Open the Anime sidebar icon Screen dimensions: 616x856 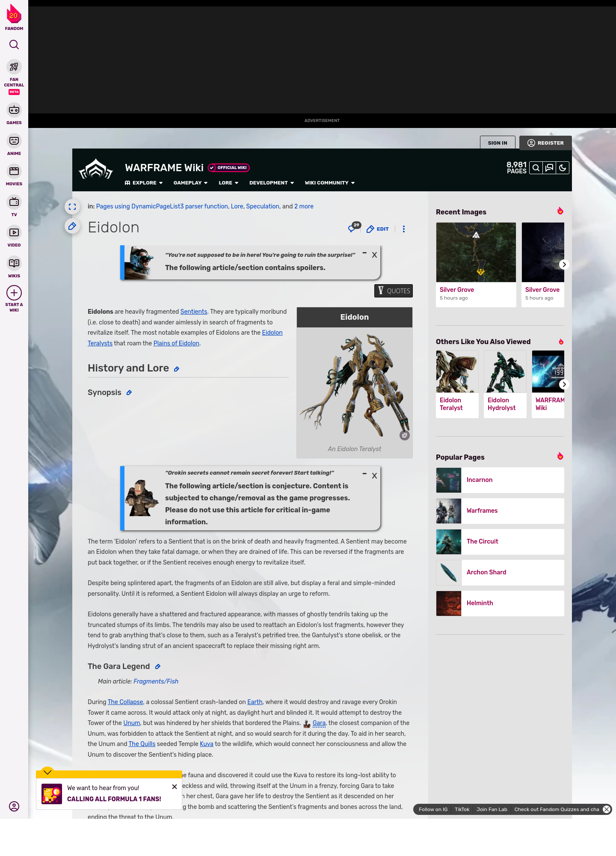tap(14, 141)
